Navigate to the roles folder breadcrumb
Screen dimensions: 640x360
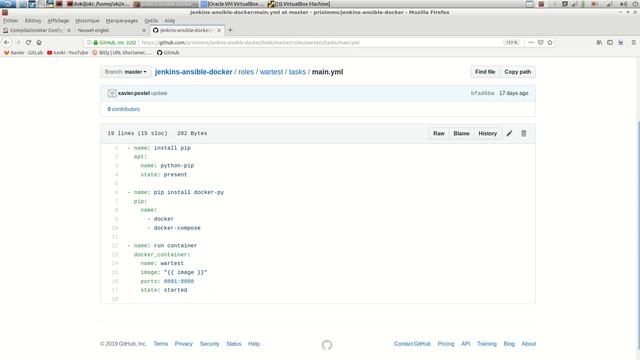246,72
